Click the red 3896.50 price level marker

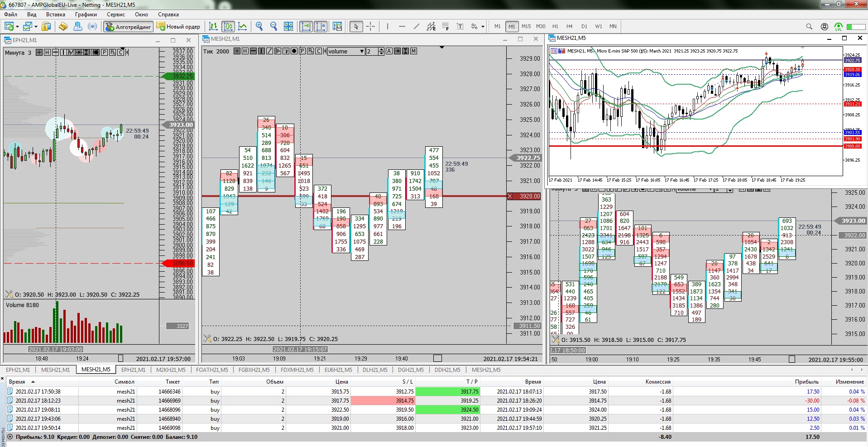[x=178, y=263]
